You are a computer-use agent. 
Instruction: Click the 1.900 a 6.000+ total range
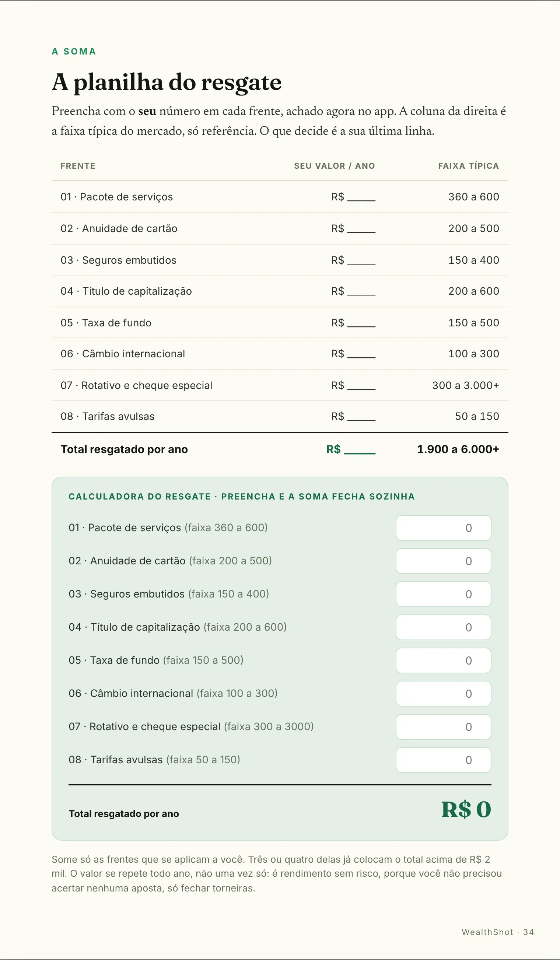[x=458, y=449]
